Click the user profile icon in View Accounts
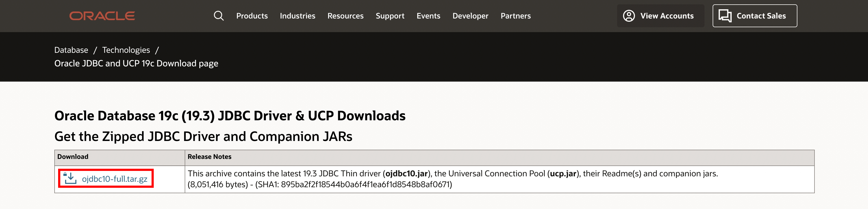868x209 pixels. click(x=629, y=16)
